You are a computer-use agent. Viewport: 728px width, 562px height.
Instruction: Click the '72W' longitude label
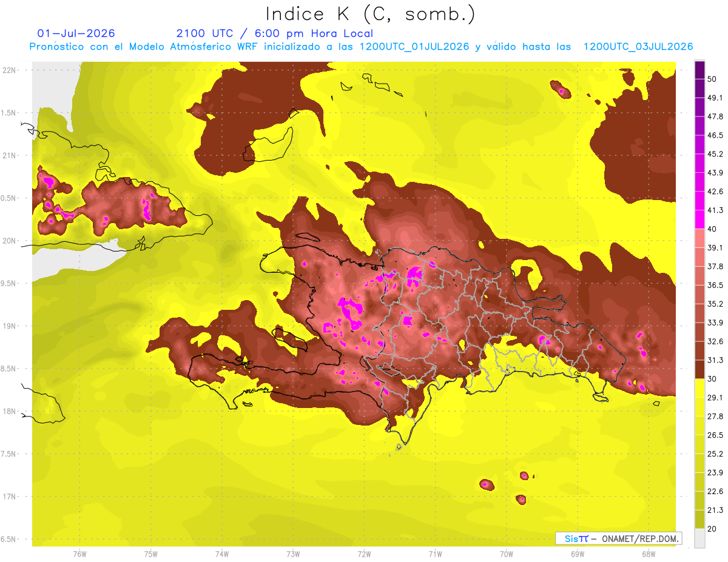(x=364, y=555)
